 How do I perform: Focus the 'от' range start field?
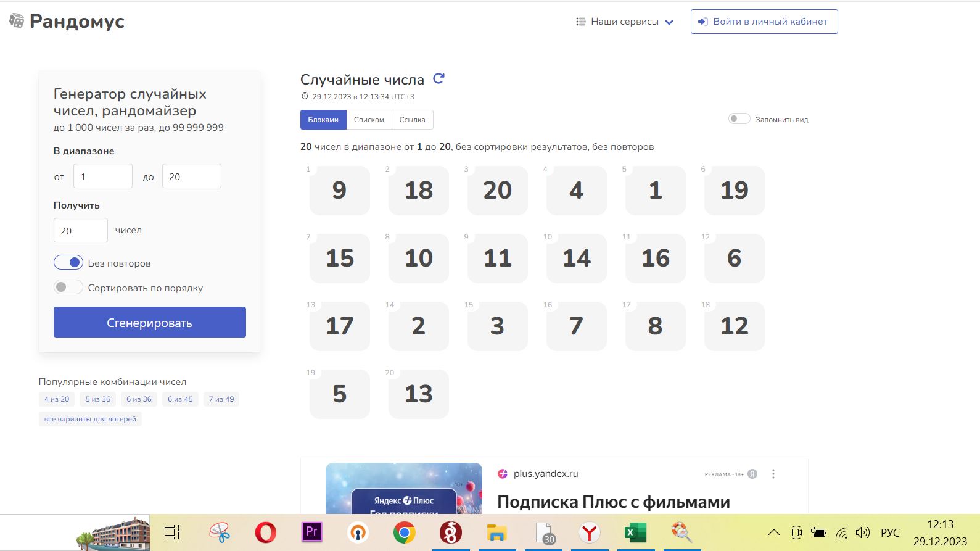(103, 176)
